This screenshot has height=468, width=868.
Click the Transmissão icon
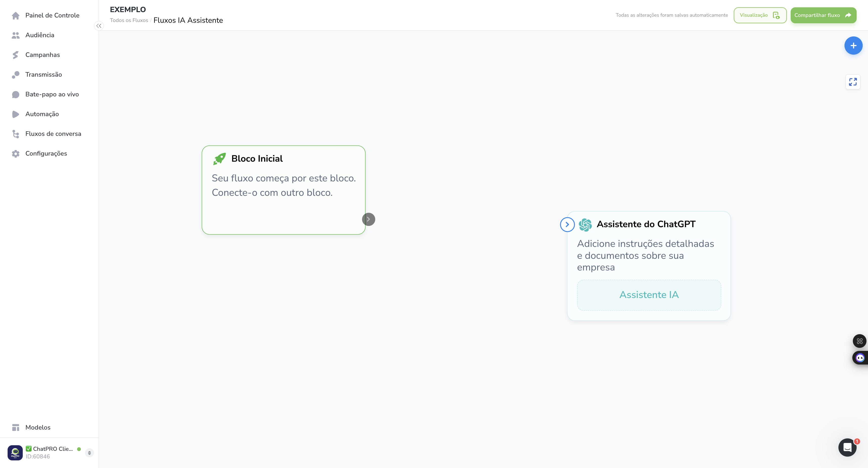(x=15, y=75)
